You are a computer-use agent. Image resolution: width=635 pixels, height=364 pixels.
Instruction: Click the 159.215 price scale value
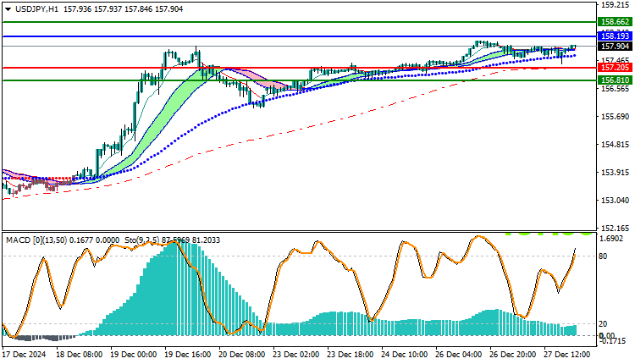(x=616, y=5)
